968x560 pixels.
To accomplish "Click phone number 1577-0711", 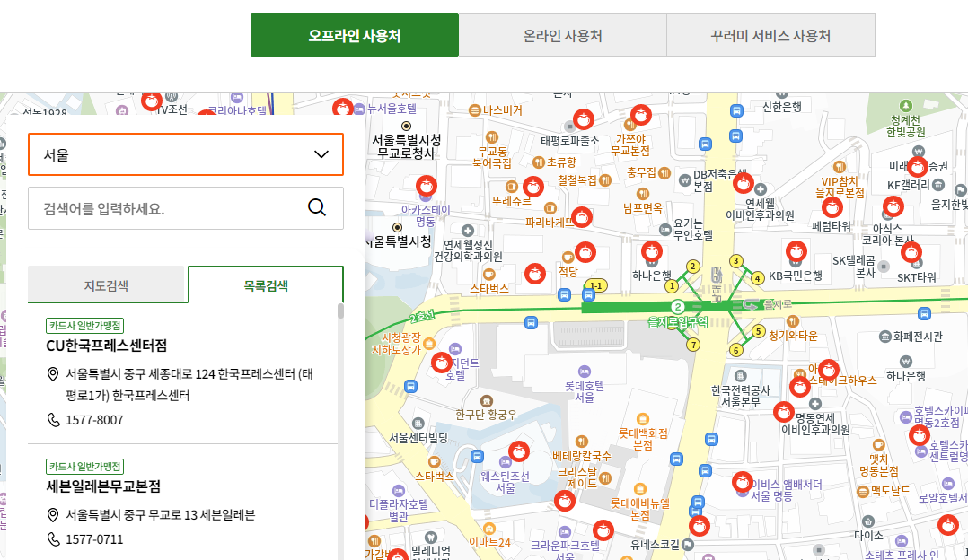I will [x=94, y=539].
